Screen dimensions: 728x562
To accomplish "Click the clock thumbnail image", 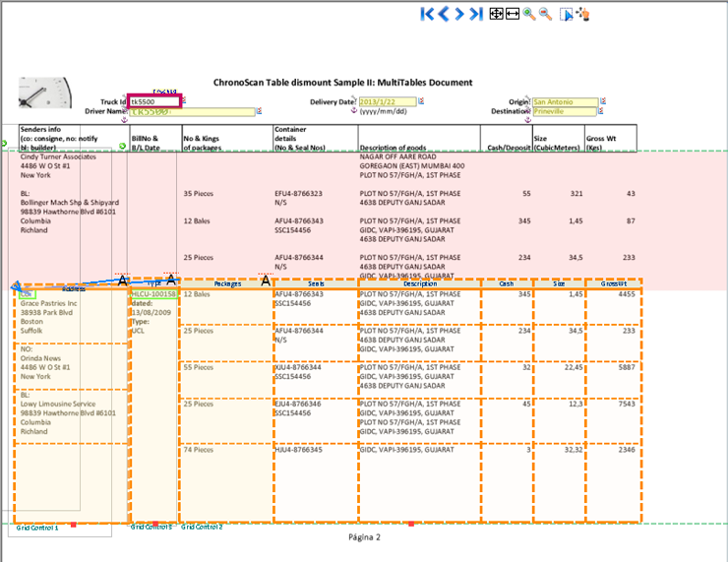I will tap(45, 93).
